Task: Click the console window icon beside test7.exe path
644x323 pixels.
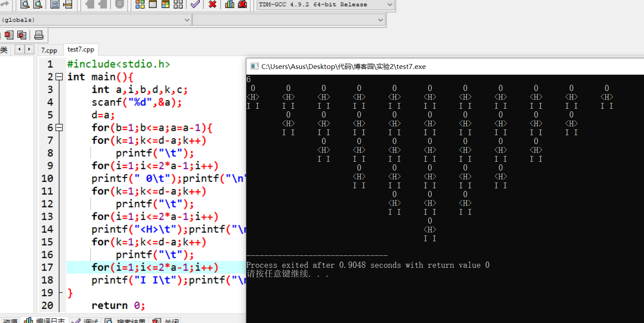Action: point(254,66)
